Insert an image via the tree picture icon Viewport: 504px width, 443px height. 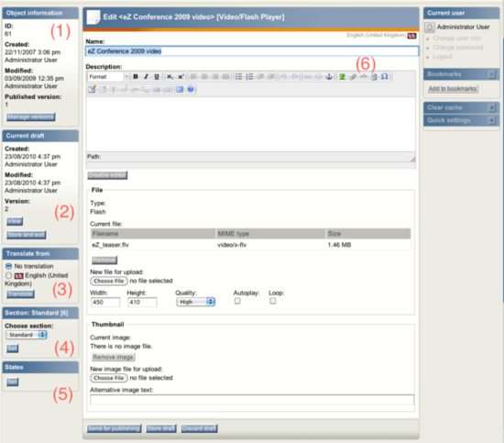point(342,76)
